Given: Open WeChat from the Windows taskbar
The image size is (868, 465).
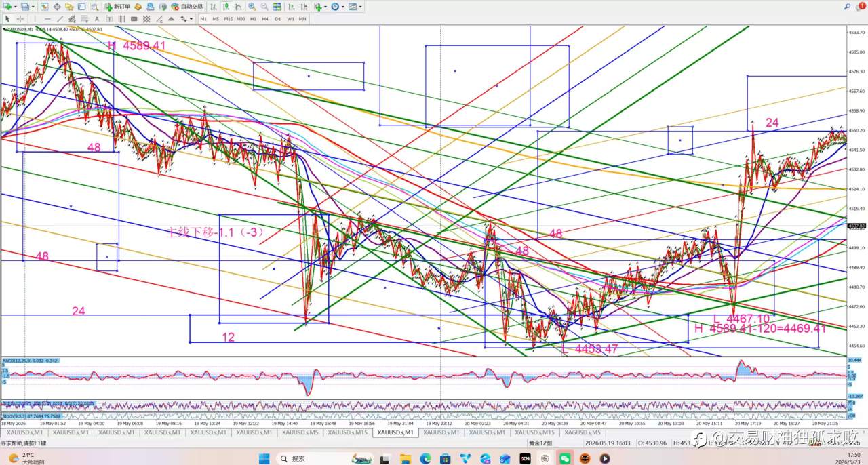Looking at the screenshot, I should (x=565, y=458).
